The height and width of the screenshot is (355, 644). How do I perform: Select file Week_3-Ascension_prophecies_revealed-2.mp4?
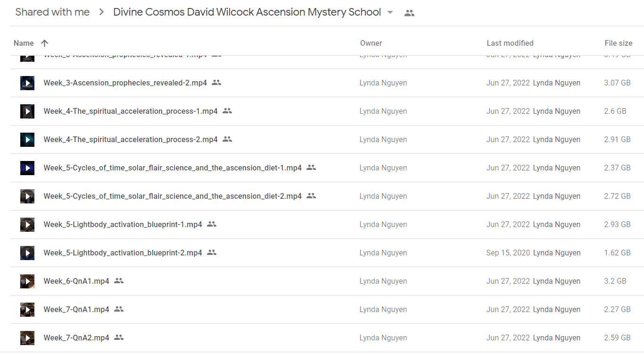125,83
